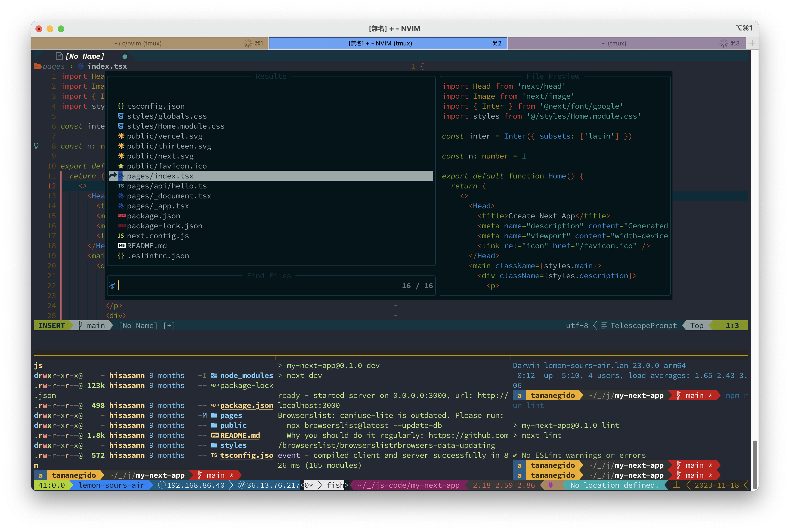The width and height of the screenshot is (790, 532).
Task: Click the JSON braces icon beside tsconfig.json
Action: click(x=121, y=106)
